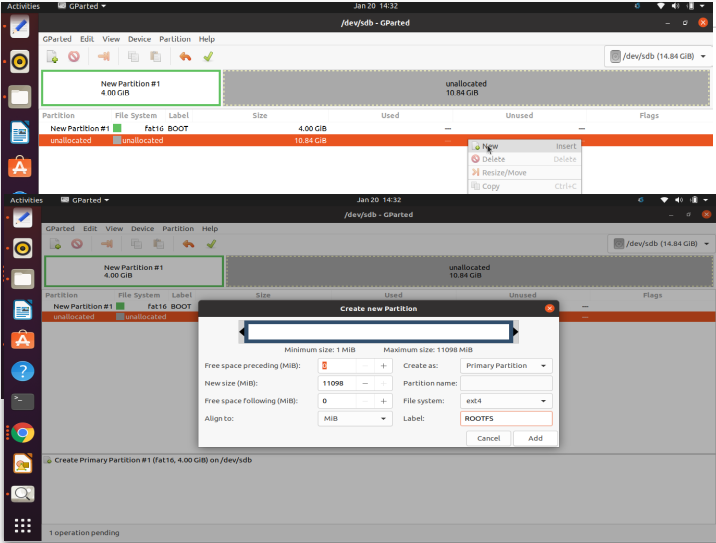Open Partition menu in upper GParted window
Image resolution: width=716 pixels, height=543 pixels.
click(x=175, y=39)
